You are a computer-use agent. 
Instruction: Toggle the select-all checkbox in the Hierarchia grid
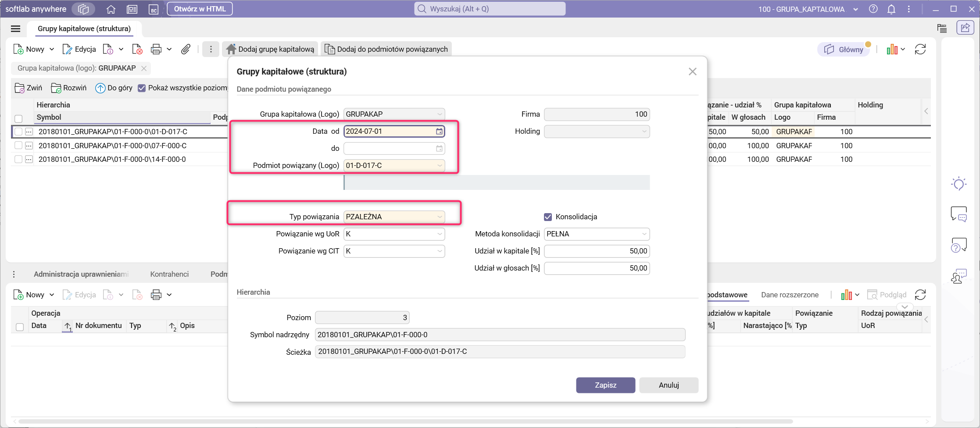pos(18,119)
